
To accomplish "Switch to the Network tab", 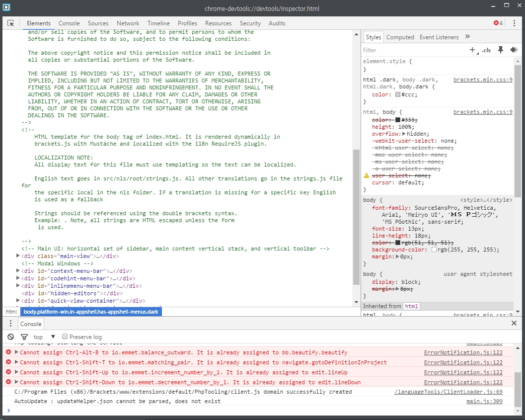I will click(128, 23).
